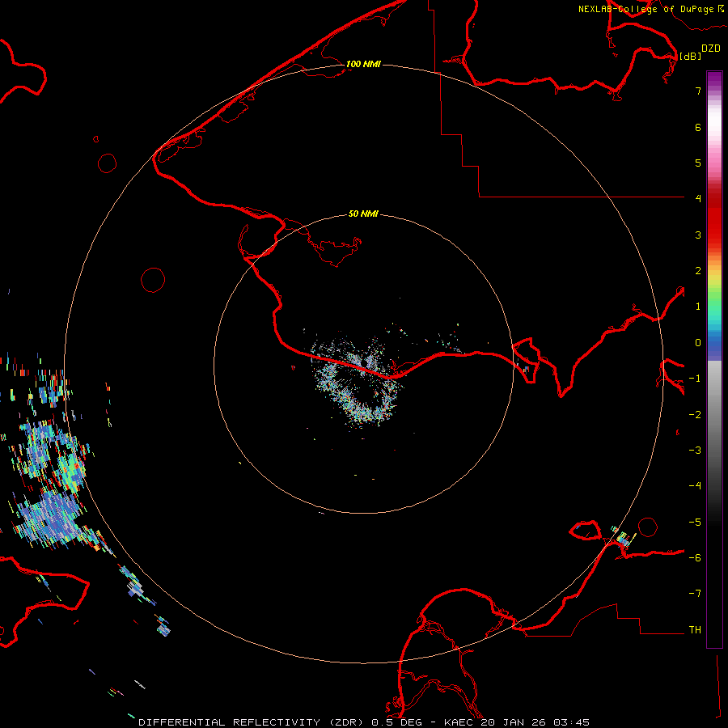The height and width of the screenshot is (728, 728).
Task: Click the -4 dB scale label
Action: [x=695, y=486]
